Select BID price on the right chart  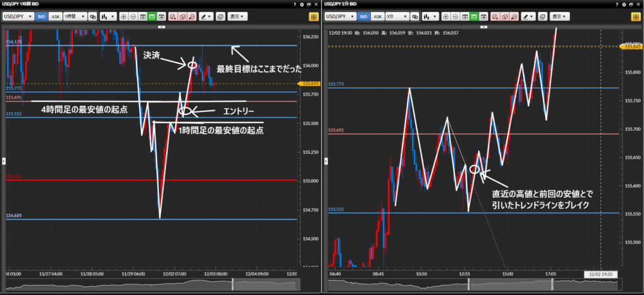pyautogui.click(x=362, y=16)
